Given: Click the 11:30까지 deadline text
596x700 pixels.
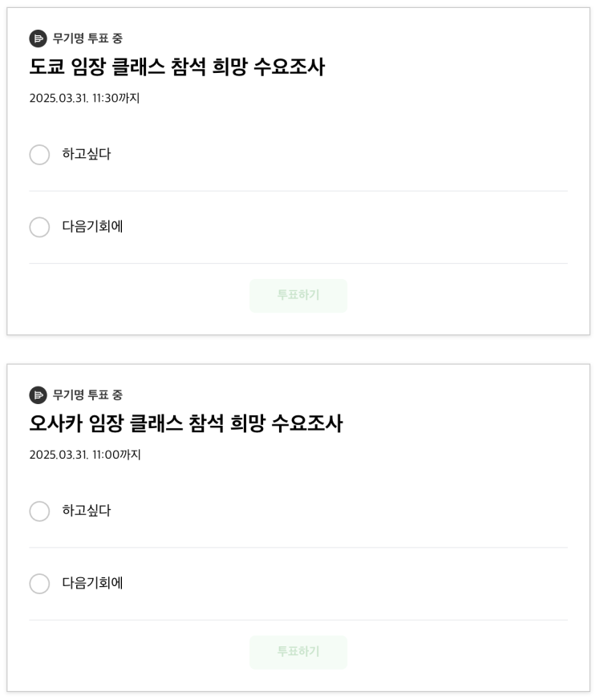Looking at the screenshot, I should tap(84, 99).
